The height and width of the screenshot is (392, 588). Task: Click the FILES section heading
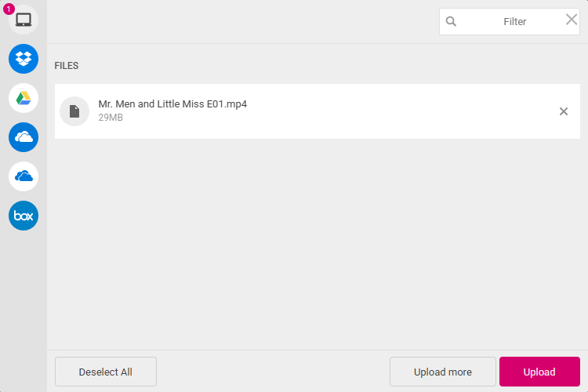click(x=67, y=66)
